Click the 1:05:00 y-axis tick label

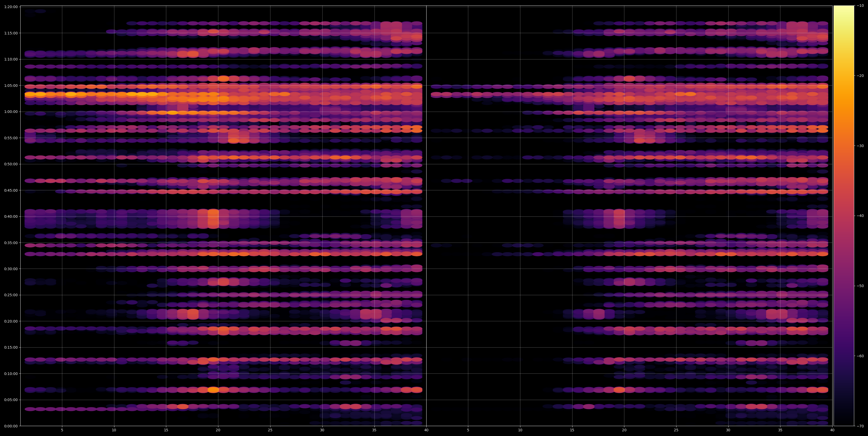pos(10,85)
